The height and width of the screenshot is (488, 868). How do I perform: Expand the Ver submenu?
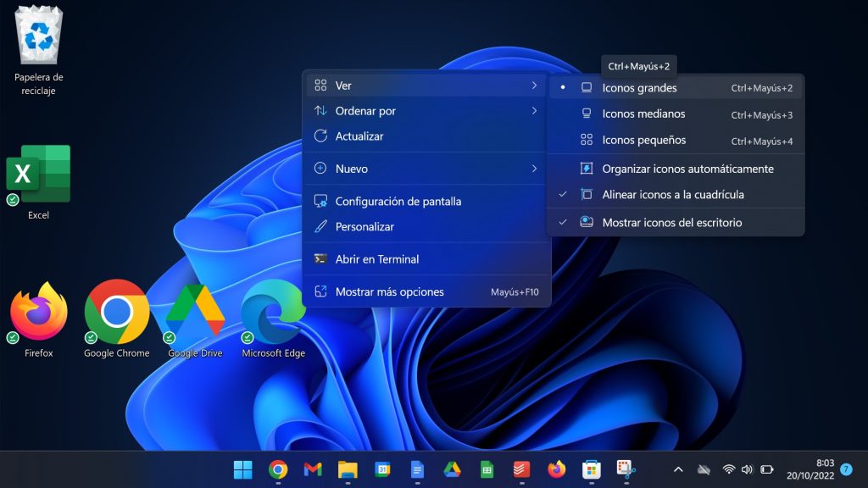tap(426, 86)
